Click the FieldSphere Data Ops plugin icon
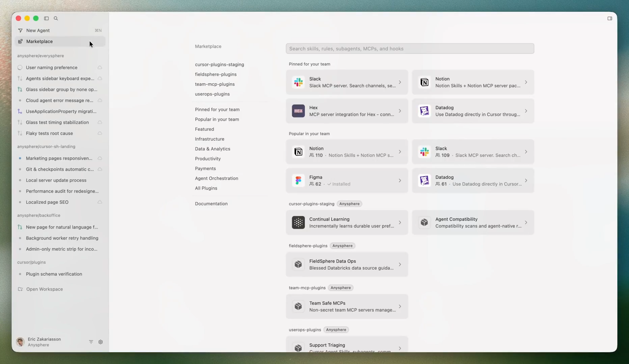This screenshot has width=629, height=364. 298,265
